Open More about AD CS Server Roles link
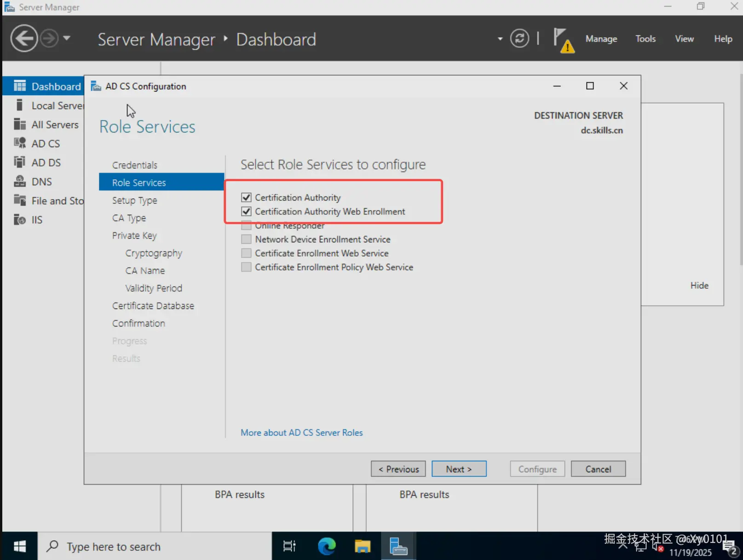The height and width of the screenshot is (560, 743). [302, 433]
